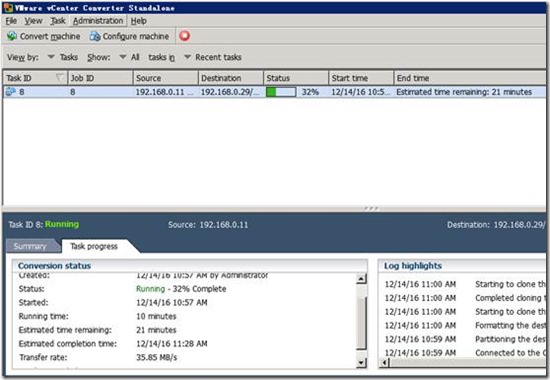Image resolution: width=550 pixels, height=380 pixels.
Task: Sort by Source column header
Action: tap(166, 78)
